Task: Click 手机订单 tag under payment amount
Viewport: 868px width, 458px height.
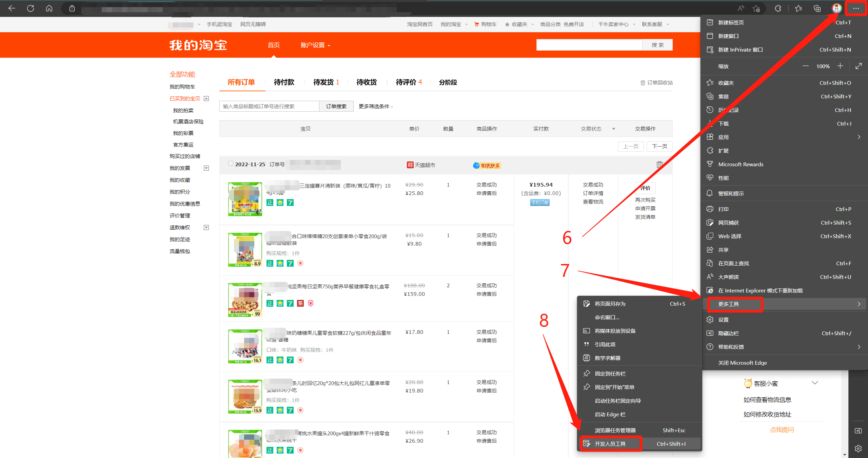Action: tap(540, 203)
